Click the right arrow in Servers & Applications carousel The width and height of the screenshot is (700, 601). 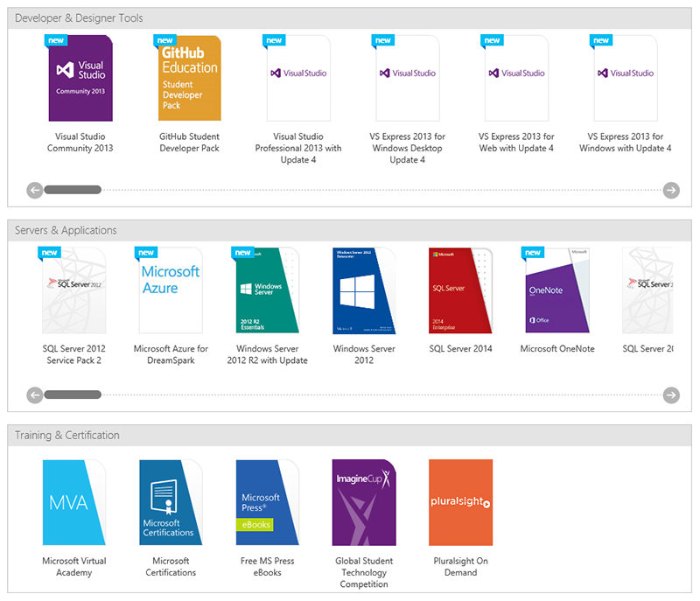[x=671, y=395]
